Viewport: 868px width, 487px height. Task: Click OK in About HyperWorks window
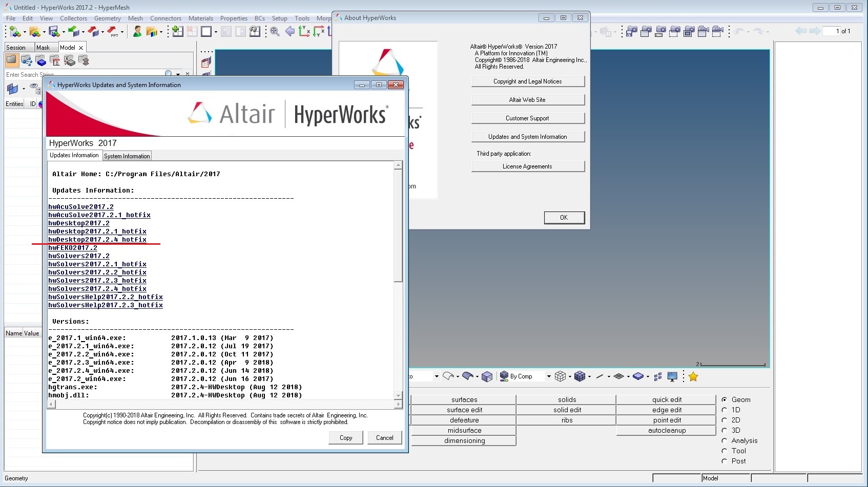click(x=564, y=217)
